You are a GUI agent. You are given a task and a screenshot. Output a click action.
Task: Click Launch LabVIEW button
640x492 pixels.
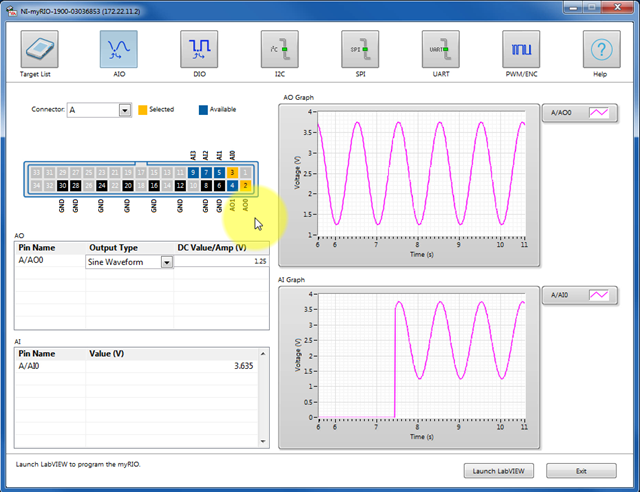pyautogui.click(x=498, y=471)
